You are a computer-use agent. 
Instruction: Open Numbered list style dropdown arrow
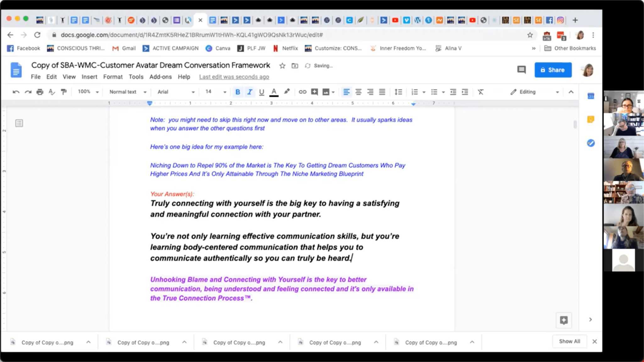click(424, 92)
